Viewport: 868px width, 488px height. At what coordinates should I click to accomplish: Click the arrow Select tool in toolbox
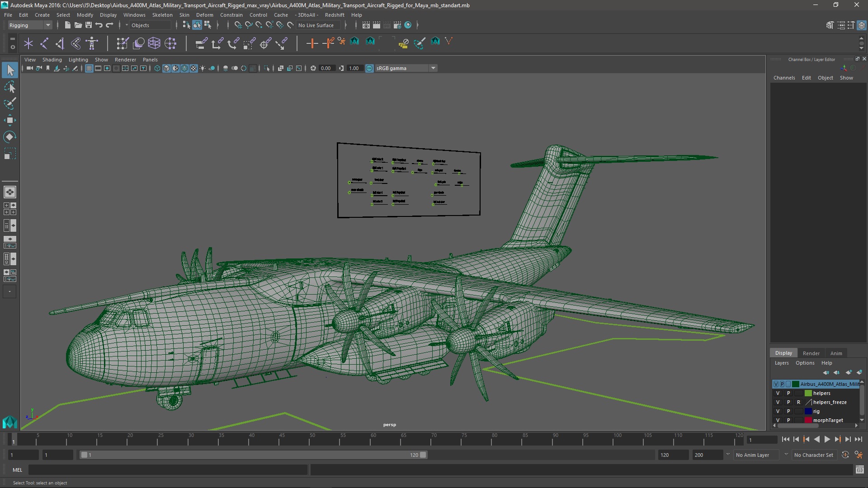(x=9, y=70)
